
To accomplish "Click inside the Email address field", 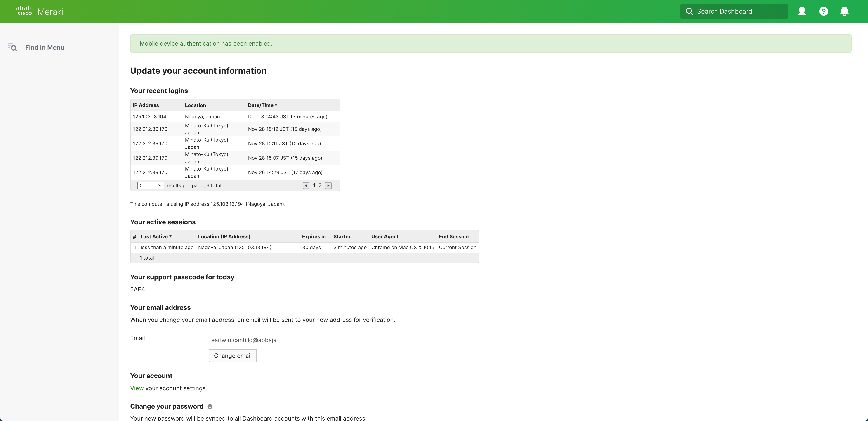I will (x=244, y=340).
